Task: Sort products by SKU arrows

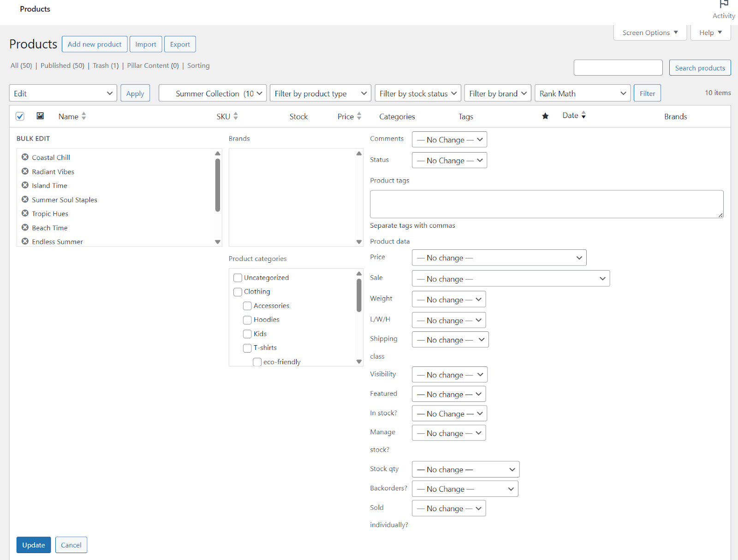Action: [x=236, y=116]
